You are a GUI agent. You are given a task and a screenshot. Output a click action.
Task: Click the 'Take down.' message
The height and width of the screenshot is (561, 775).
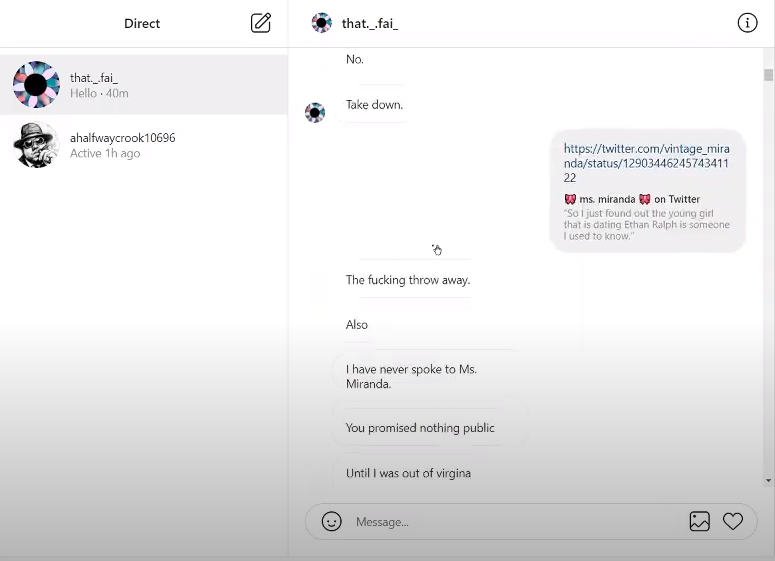coord(374,105)
